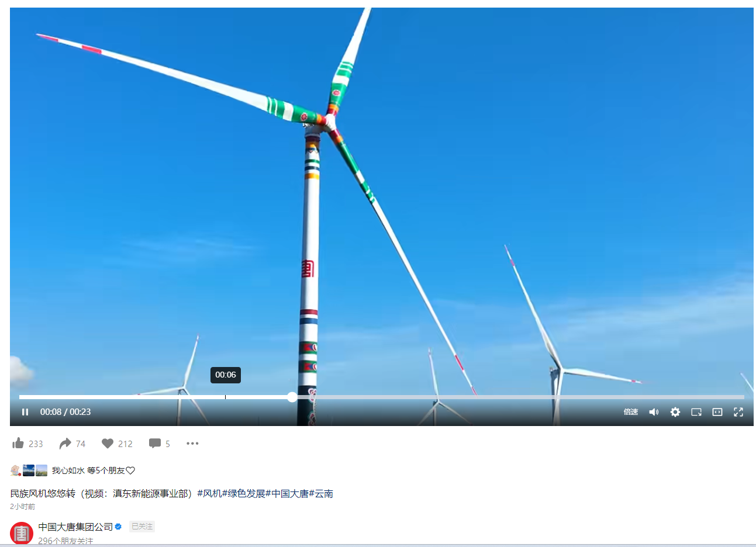Click the #云南 hashtag
Viewport: 756px width, 547px height.
coord(321,494)
